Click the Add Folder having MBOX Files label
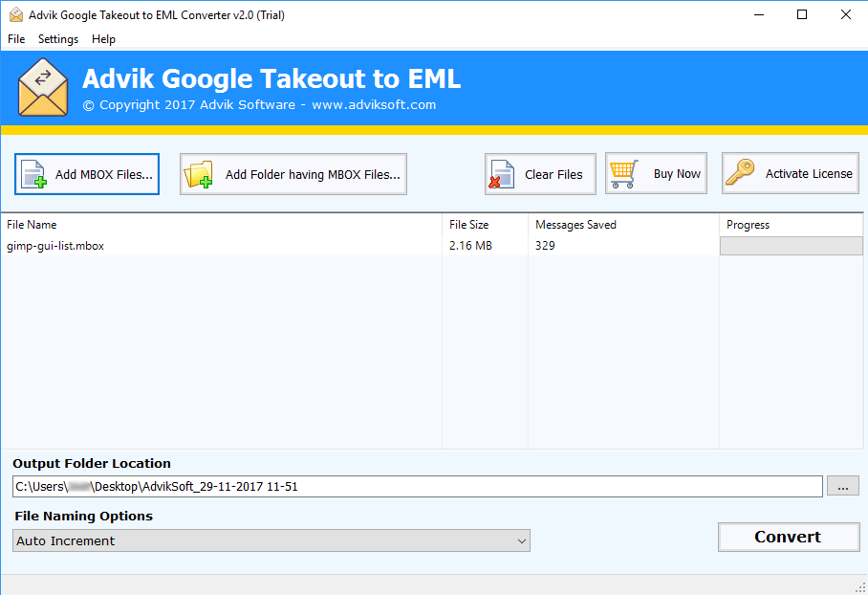868x595 pixels. tap(313, 174)
